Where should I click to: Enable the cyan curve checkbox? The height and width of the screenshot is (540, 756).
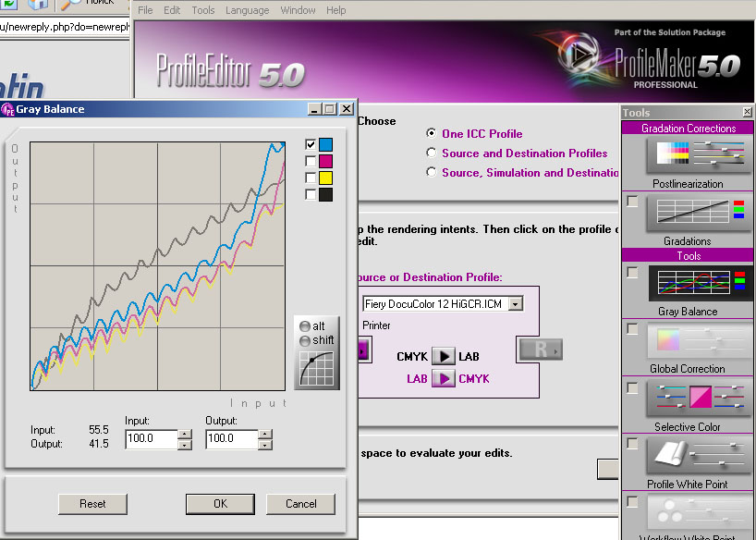(311, 144)
